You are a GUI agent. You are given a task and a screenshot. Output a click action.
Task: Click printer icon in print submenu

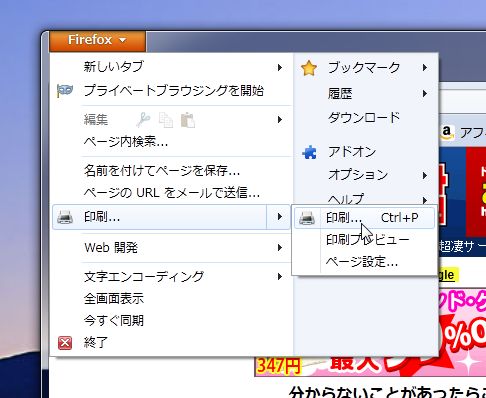point(307,218)
